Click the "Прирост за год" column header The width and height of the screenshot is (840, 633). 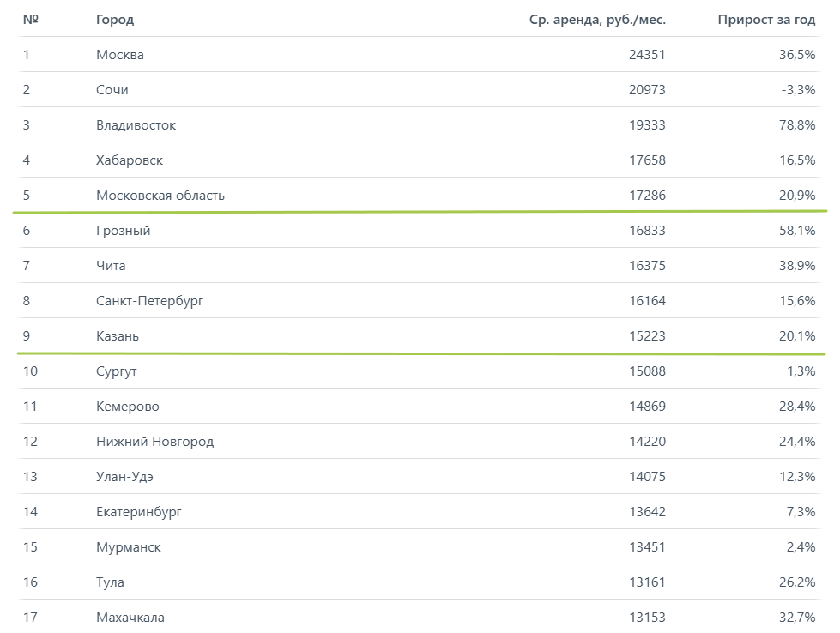pyautogui.click(x=766, y=20)
